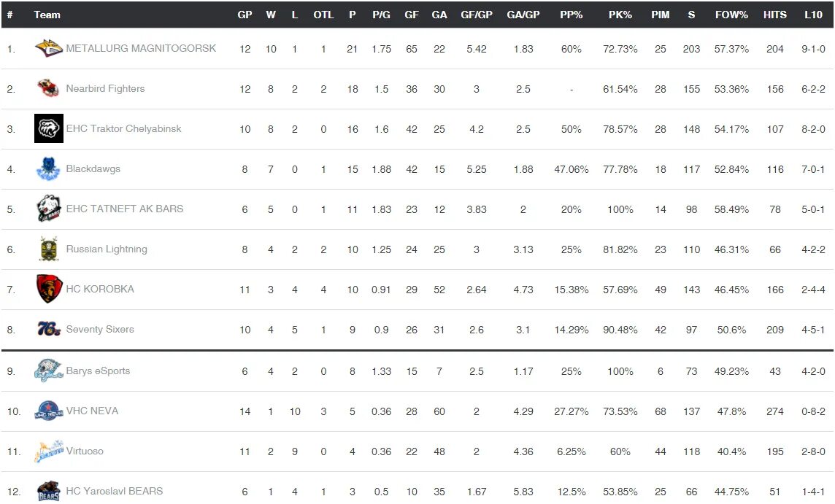Click the Nearbird Fighters logo icon
Screen dimensions: 835x504
(48, 88)
